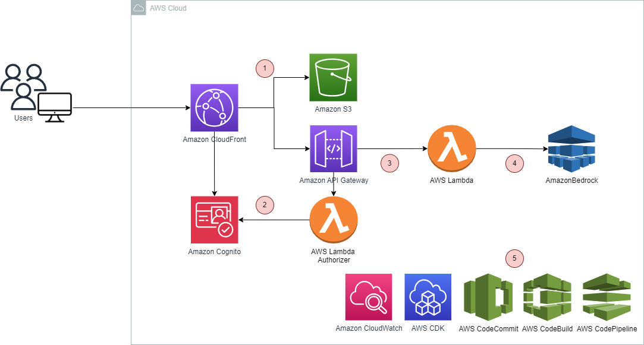The height and width of the screenshot is (345, 644).
Task: Click the Users group icon
Action: click(23, 87)
